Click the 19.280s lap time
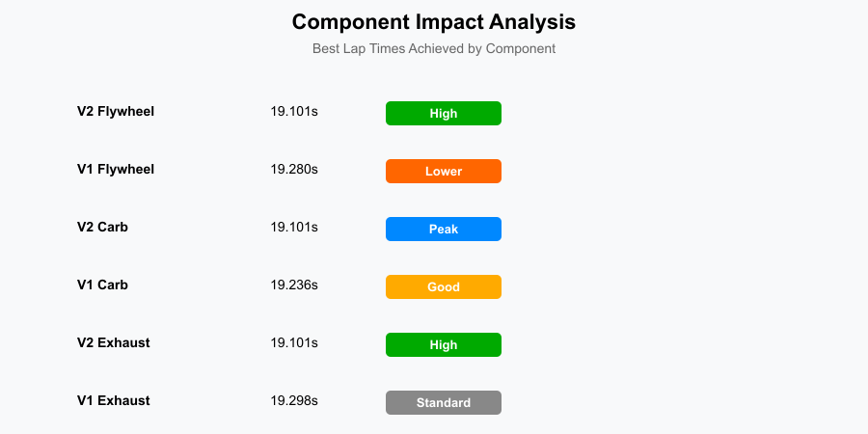This screenshot has height=434, width=868. (x=294, y=170)
